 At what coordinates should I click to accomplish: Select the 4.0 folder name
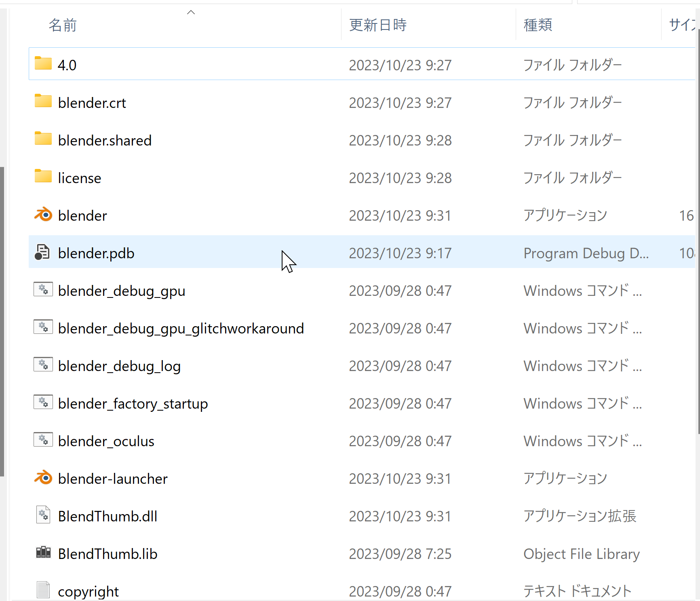coord(67,65)
